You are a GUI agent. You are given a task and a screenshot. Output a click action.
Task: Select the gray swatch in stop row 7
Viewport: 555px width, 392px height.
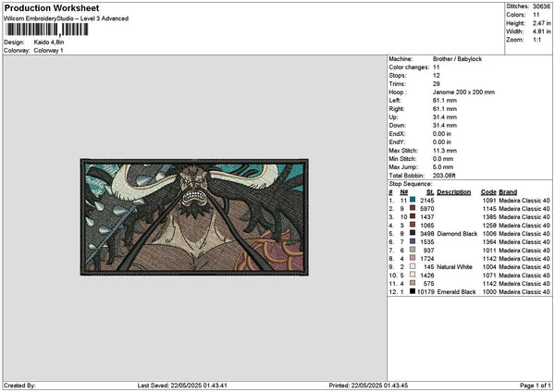[x=413, y=250]
